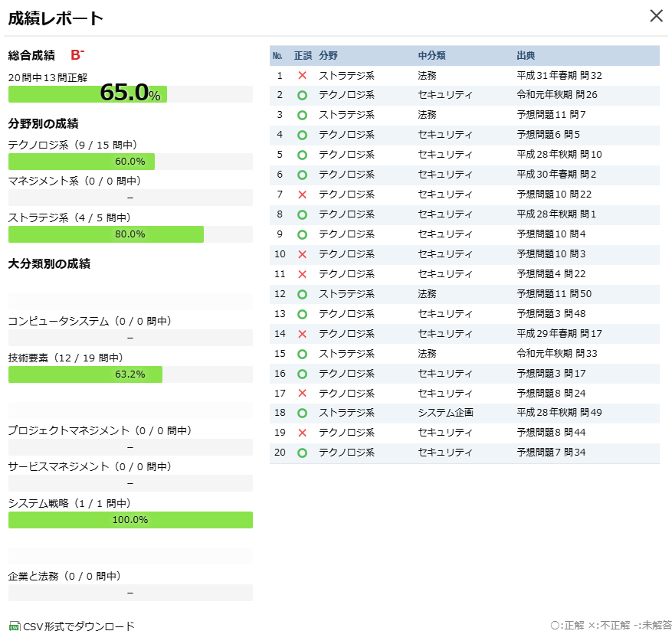Click the green circle icon on question 20
Image resolution: width=672 pixels, height=631 pixels.
click(303, 453)
